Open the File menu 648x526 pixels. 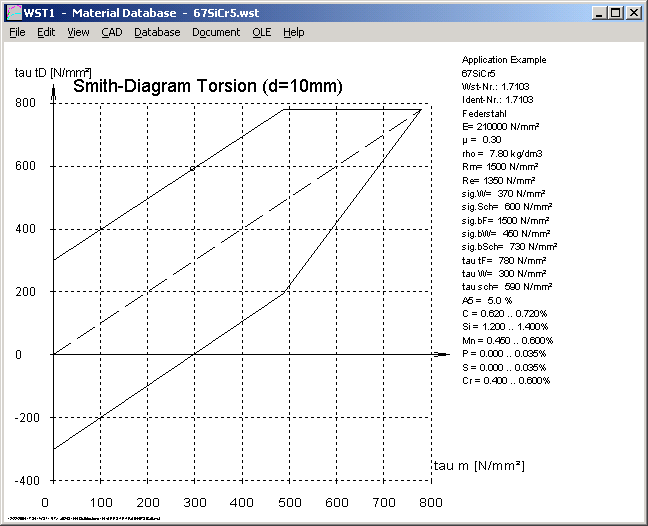[17, 32]
